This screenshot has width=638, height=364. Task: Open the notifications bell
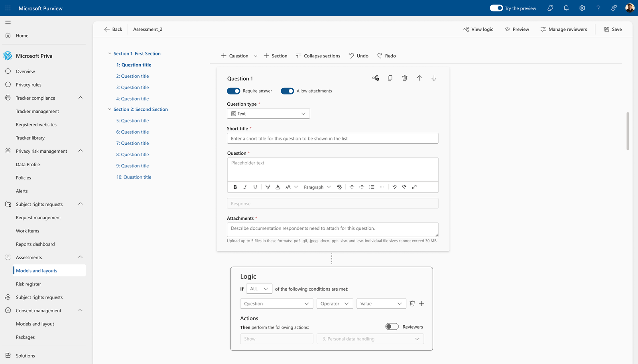[566, 8]
